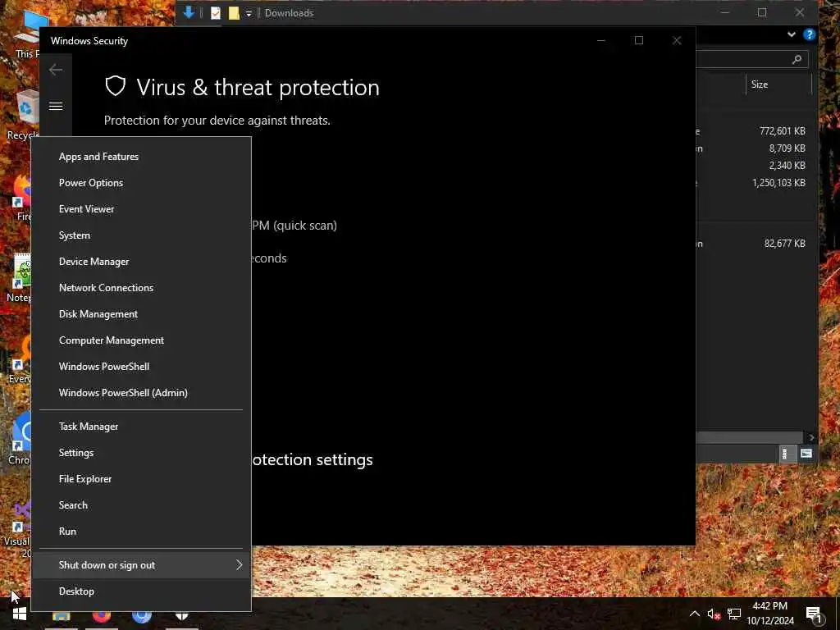Open Settings from the menu

click(141, 453)
